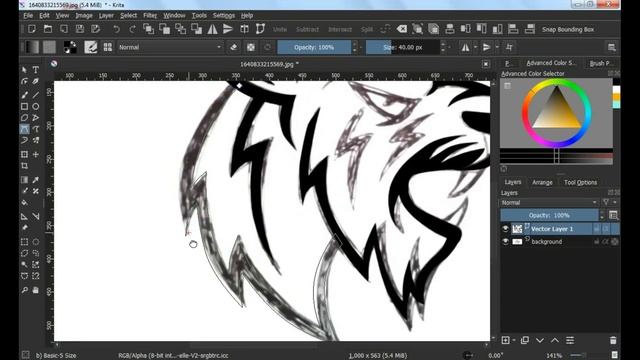640x360 pixels.
Task: Select the Ellipse tool
Action: point(36,107)
